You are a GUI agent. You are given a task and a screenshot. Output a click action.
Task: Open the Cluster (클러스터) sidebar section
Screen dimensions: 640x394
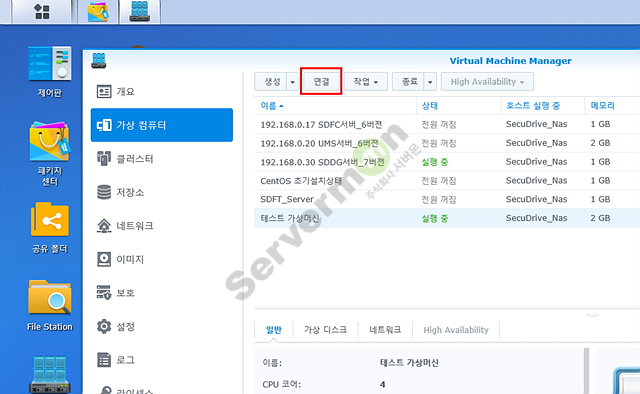pos(162,158)
